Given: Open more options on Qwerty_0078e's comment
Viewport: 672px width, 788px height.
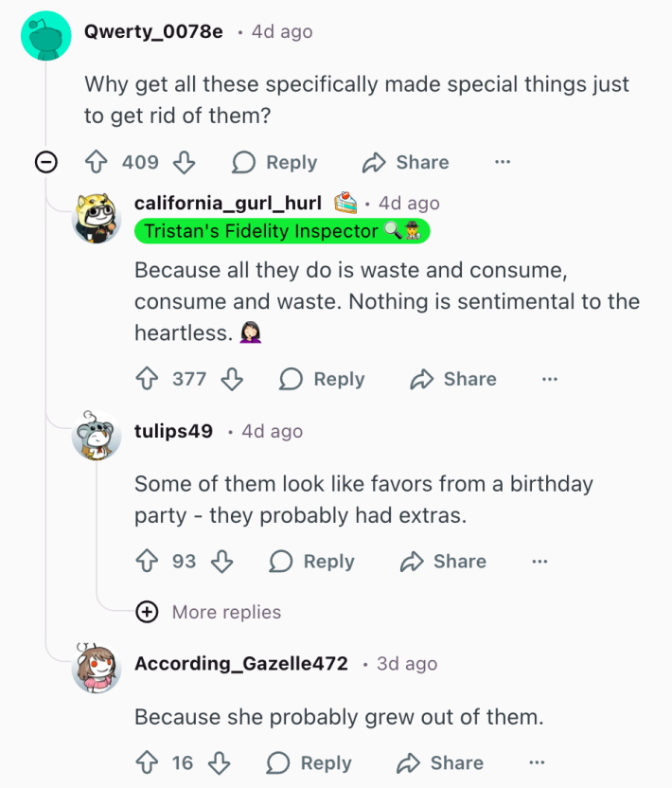Looking at the screenshot, I should (503, 162).
